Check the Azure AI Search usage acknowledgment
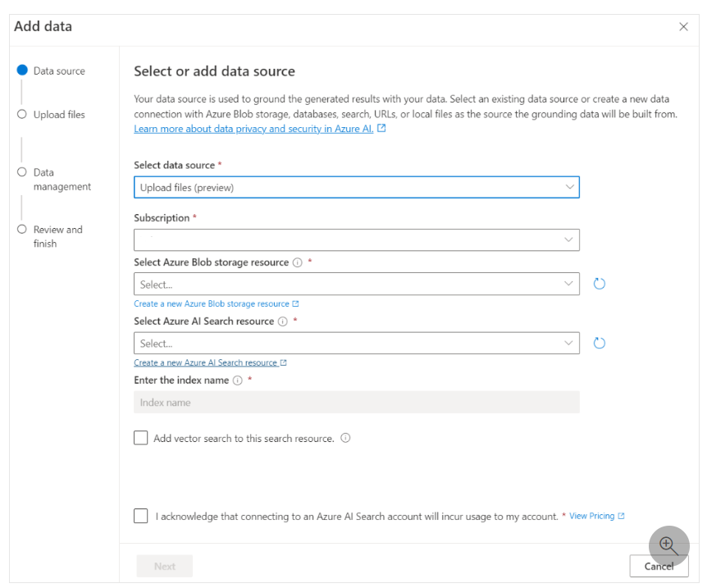Image resolution: width=707 pixels, height=588 pixels. [141, 516]
